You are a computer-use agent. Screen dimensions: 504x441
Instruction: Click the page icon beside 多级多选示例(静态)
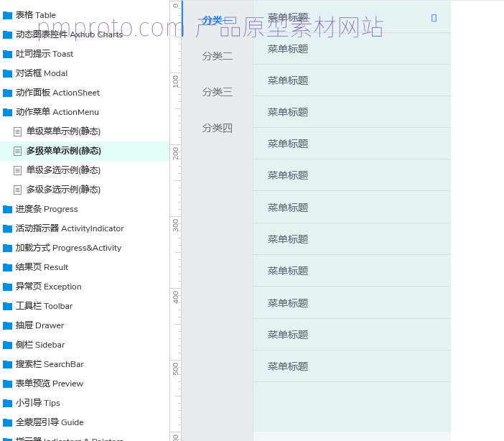tap(18, 190)
